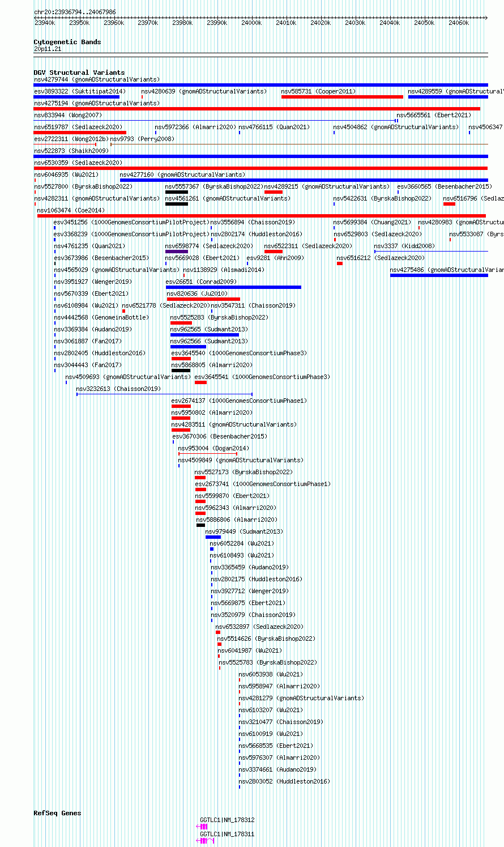Open nsv4289215 gnomAD variant label
The height and width of the screenshot is (847, 504).
pos(327,186)
